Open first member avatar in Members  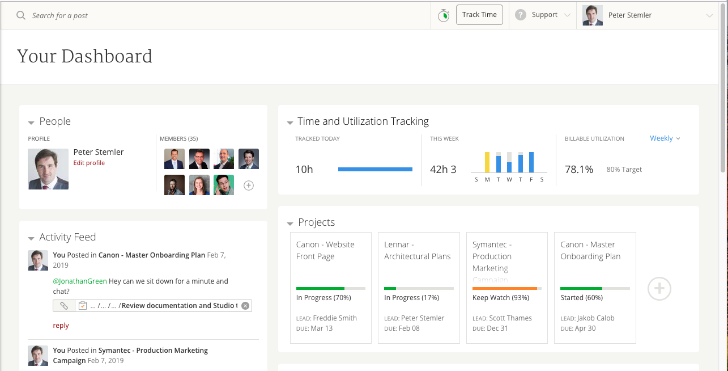click(x=174, y=159)
